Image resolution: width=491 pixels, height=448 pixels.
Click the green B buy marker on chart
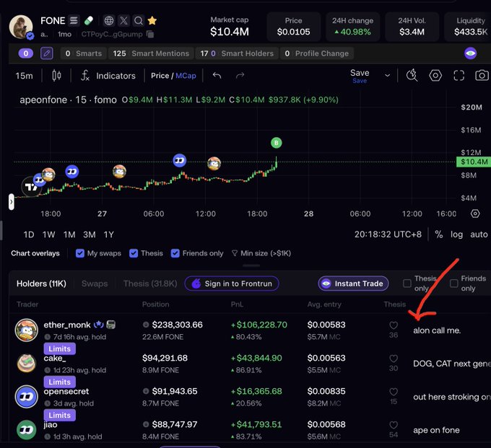(x=276, y=143)
